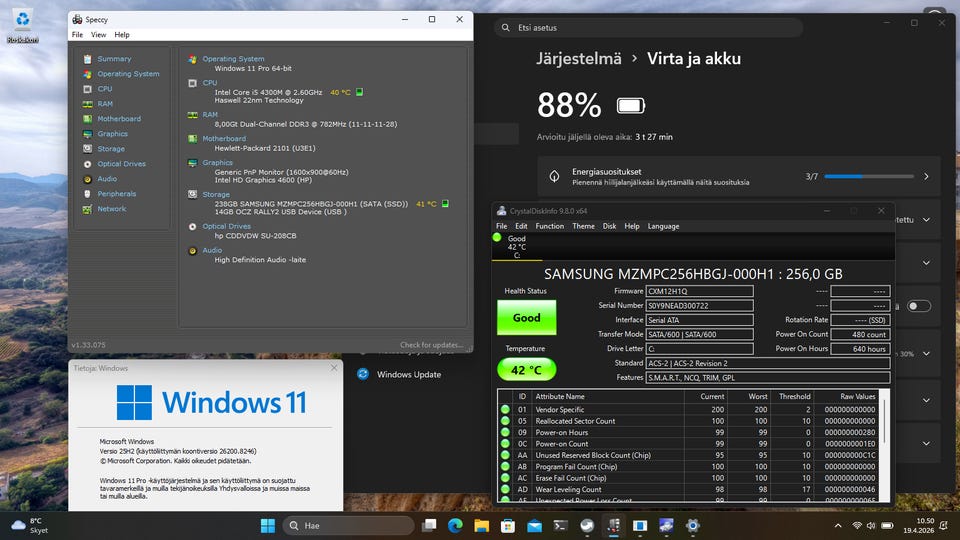Click the 42 °C temperature button

527,370
